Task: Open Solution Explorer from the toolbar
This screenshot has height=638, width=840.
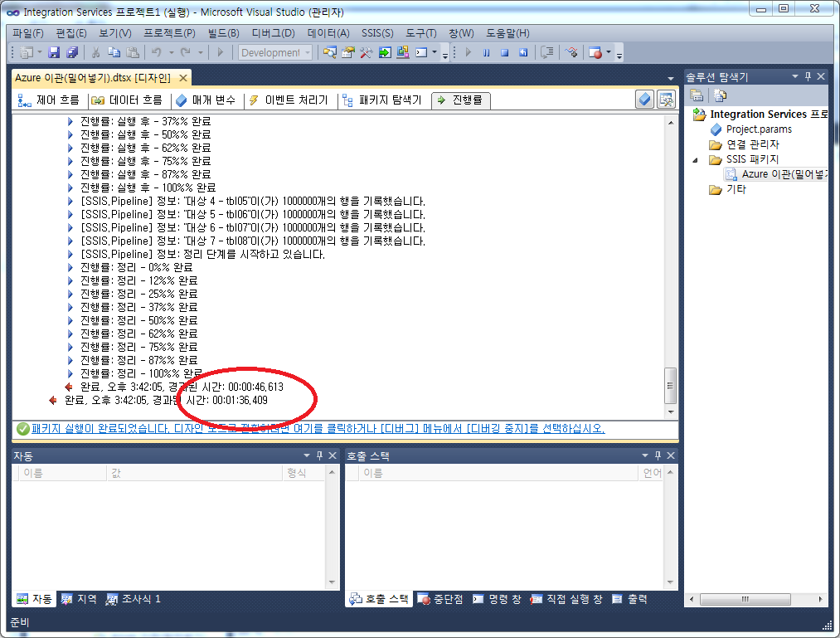Action: pyautogui.click(x=330, y=52)
